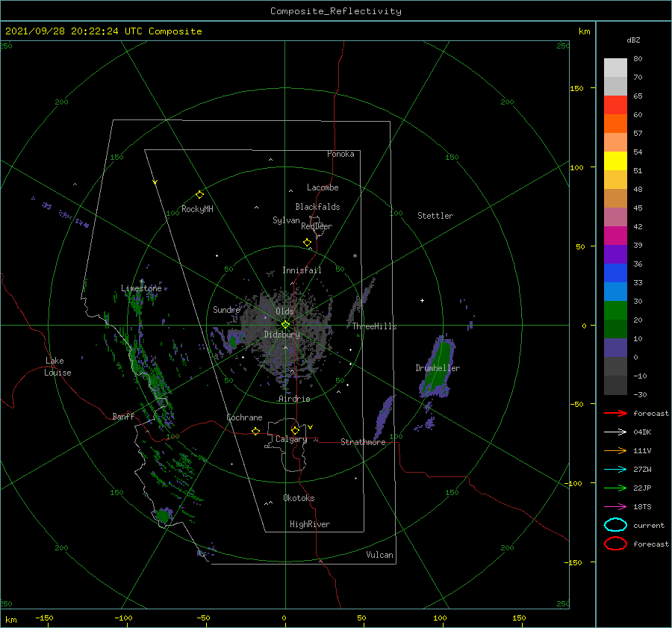Image resolution: width=672 pixels, height=628 pixels.
Task: Click the Sylvan label
Action: coord(286,220)
